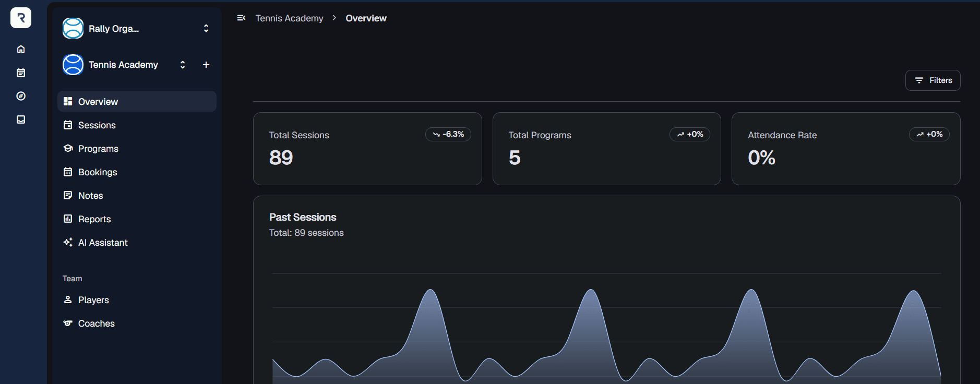980x384 pixels.
Task: Click the plus icon beside Tennis Academy
Action: (206, 65)
